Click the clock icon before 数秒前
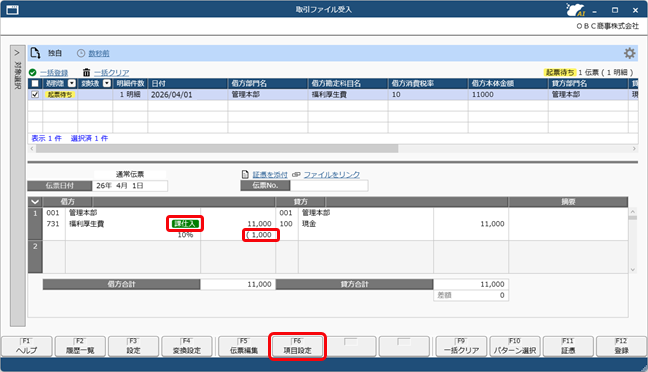The width and height of the screenshot is (648, 372). click(x=81, y=53)
